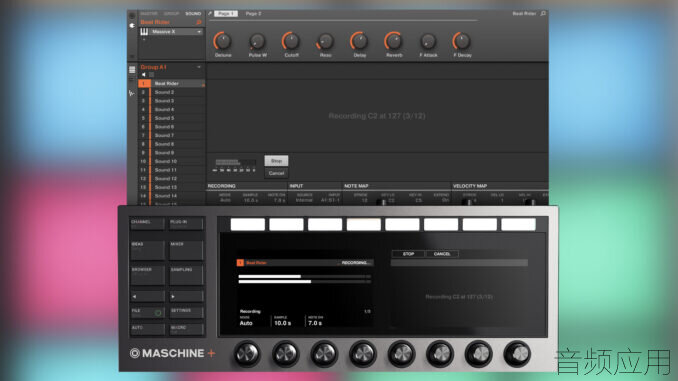Open the Input Source Internal selector

pos(304,200)
